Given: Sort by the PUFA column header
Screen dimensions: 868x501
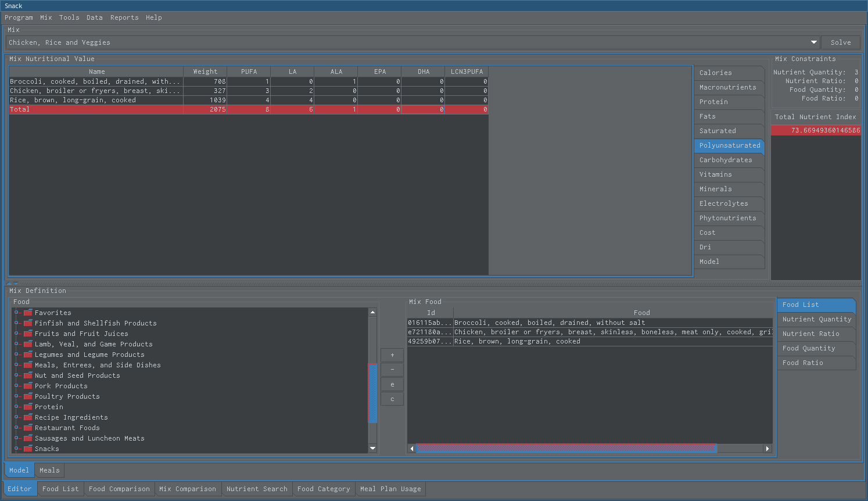Looking at the screenshot, I should pos(249,71).
